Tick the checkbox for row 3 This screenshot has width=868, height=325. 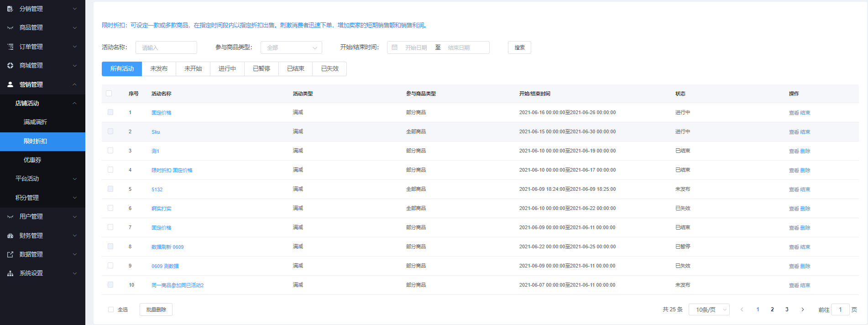(110, 151)
